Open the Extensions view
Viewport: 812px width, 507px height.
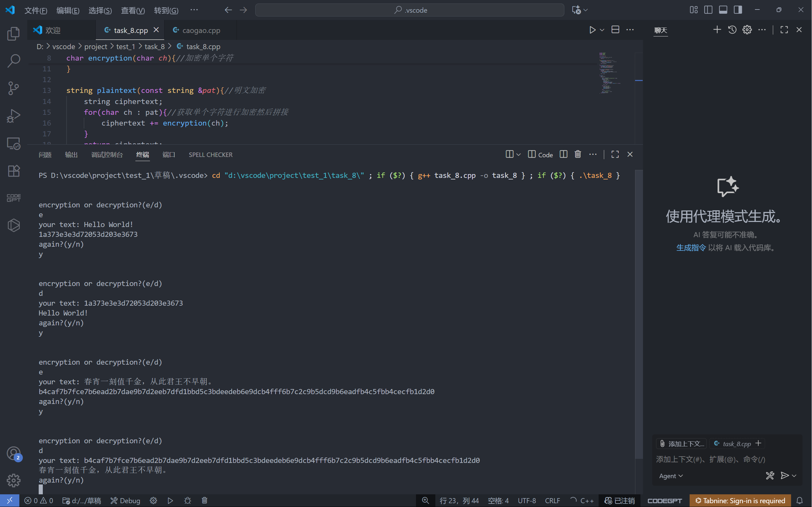[x=13, y=171]
